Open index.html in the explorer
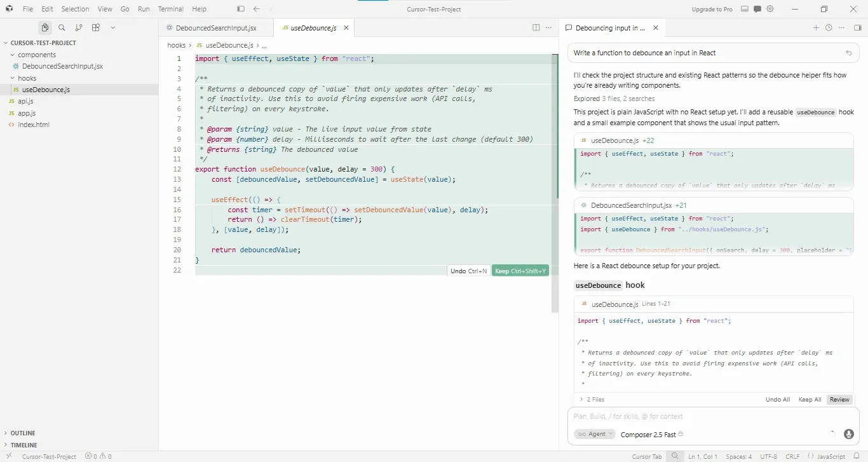The image size is (868, 462). 33,125
